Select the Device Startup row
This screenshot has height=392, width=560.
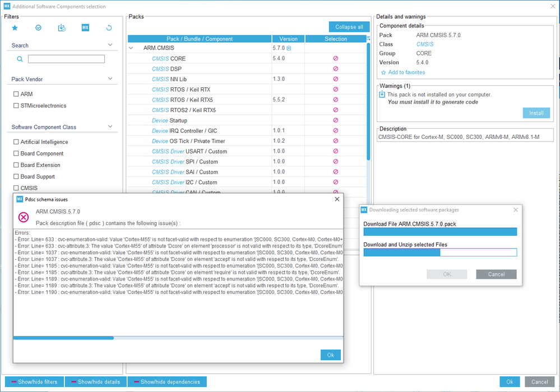pyautogui.click(x=247, y=120)
